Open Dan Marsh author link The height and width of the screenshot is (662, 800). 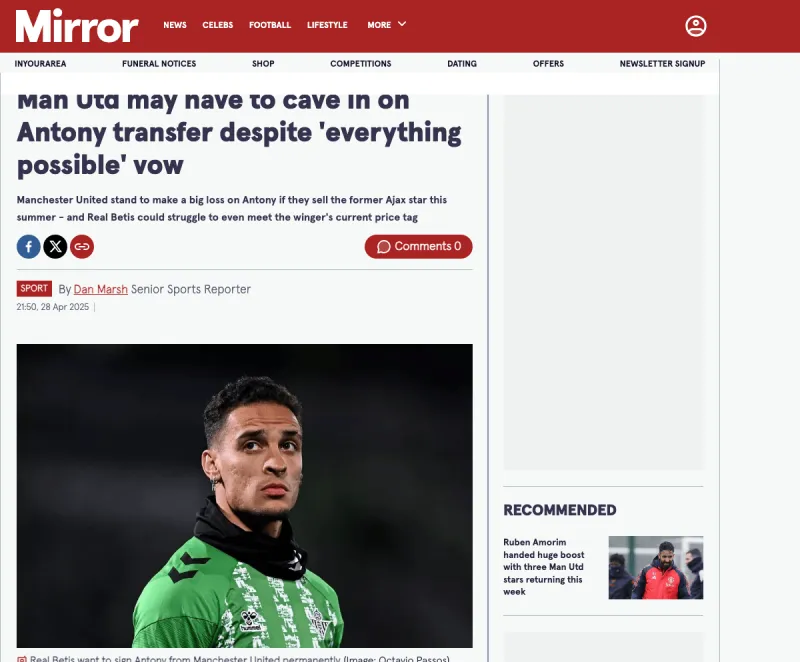click(101, 289)
